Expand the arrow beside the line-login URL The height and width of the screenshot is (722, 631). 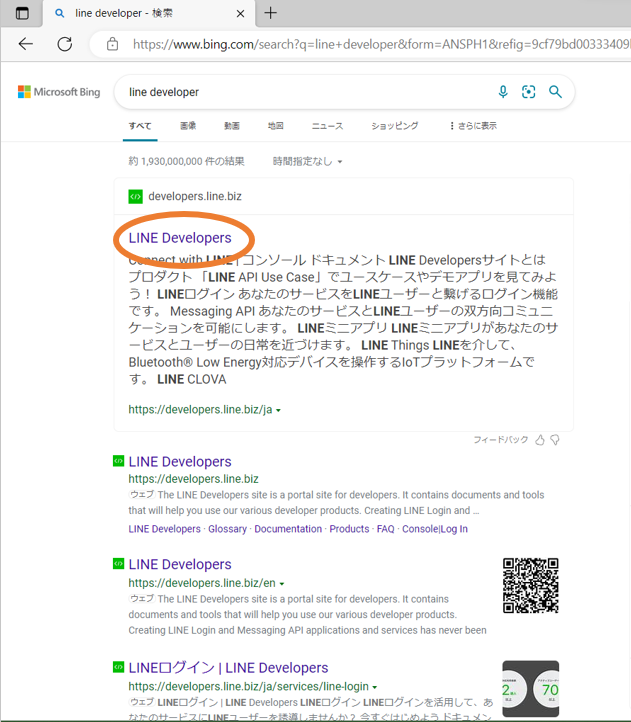[375, 687]
